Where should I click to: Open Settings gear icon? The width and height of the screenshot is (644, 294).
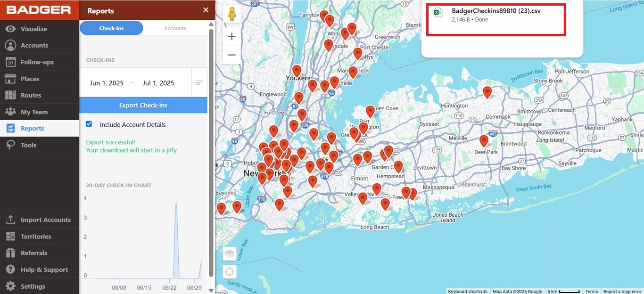pos(10,286)
